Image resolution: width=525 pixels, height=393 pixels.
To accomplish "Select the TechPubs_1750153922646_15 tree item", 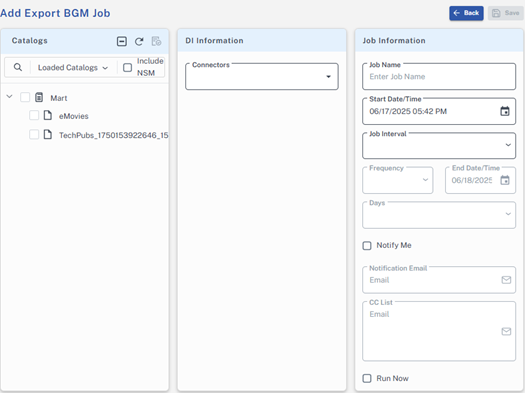I will (x=114, y=135).
